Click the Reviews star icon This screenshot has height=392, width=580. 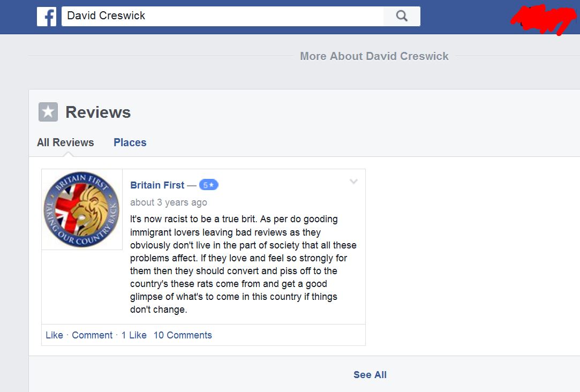(48, 112)
